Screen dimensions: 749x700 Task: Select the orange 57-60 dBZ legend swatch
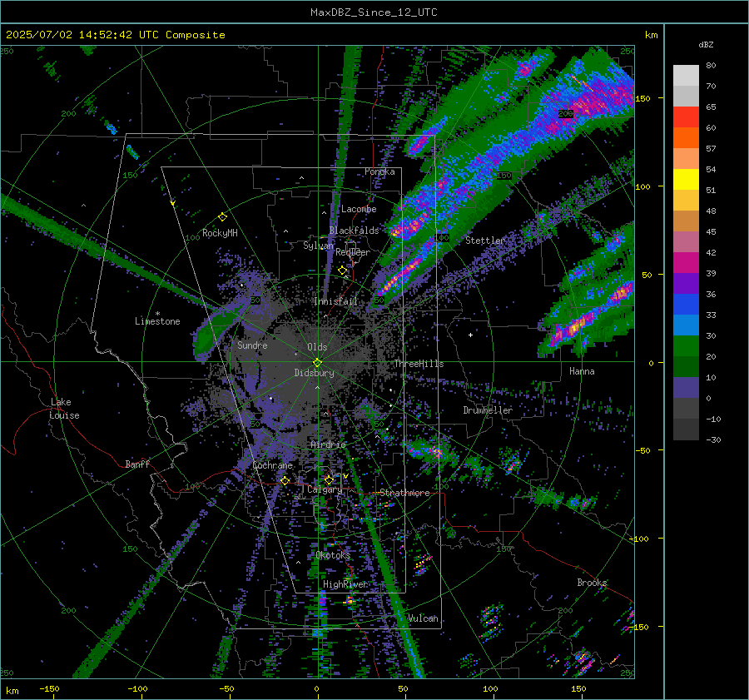coord(686,138)
